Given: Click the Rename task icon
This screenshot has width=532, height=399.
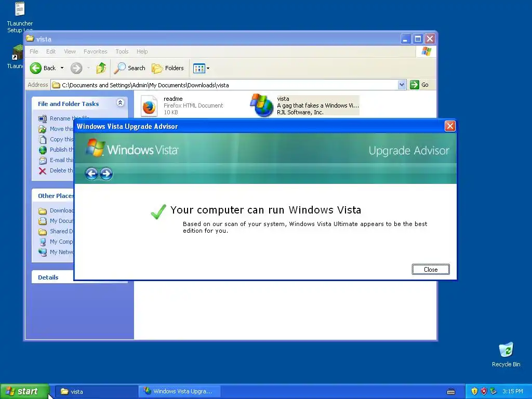Looking at the screenshot, I should click(43, 119).
